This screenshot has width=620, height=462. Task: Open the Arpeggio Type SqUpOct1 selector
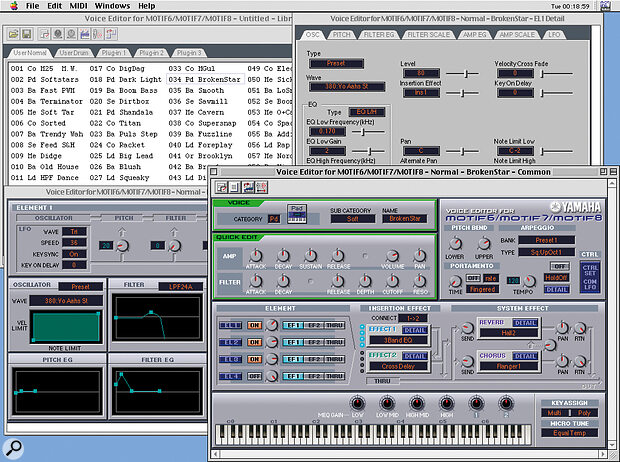pos(546,252)
